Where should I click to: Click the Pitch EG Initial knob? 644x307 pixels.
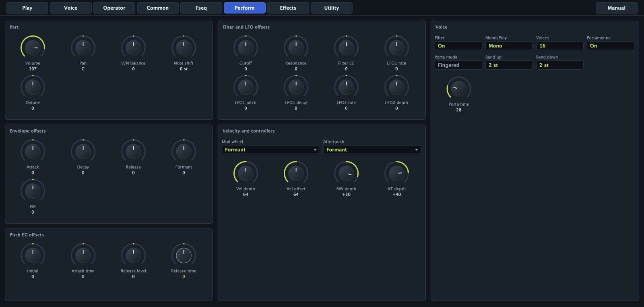33,255
